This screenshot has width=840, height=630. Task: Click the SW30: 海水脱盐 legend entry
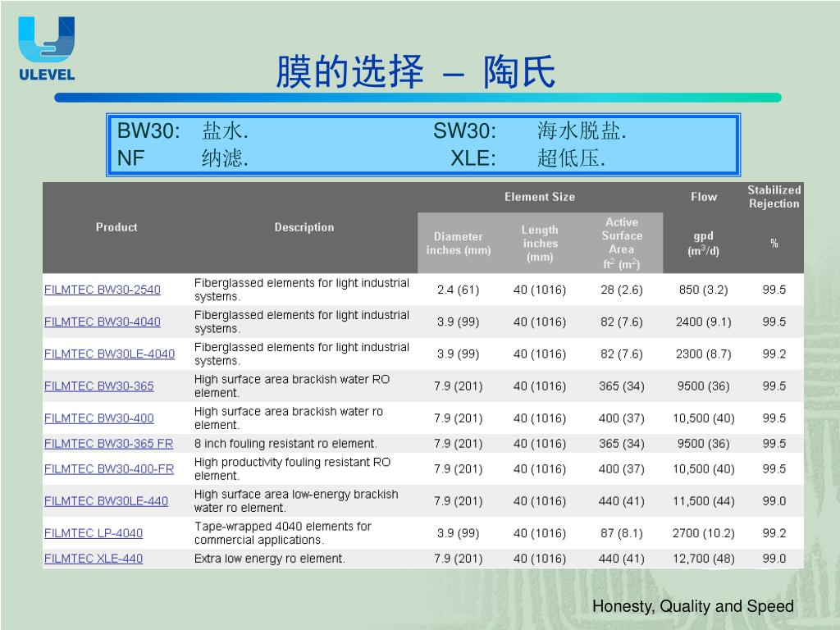pyautogui.click(x=530, y=130)
